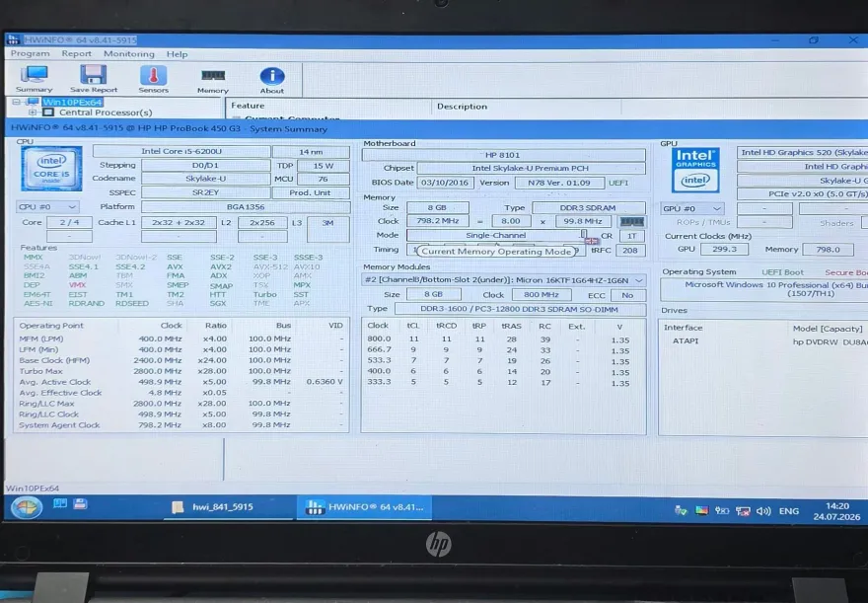Screen dimensions: 868x603
Task: Click the blue book icon next to Start
Action: (60, 504)
